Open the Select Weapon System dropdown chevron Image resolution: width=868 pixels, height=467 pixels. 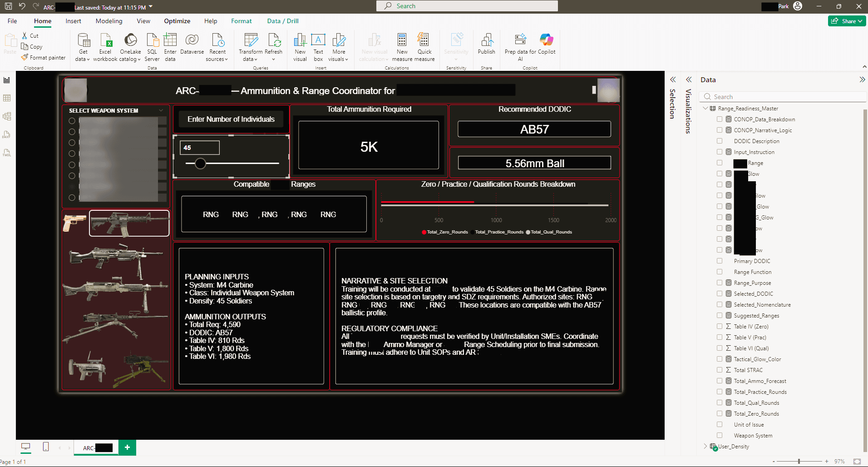point(161,110)
